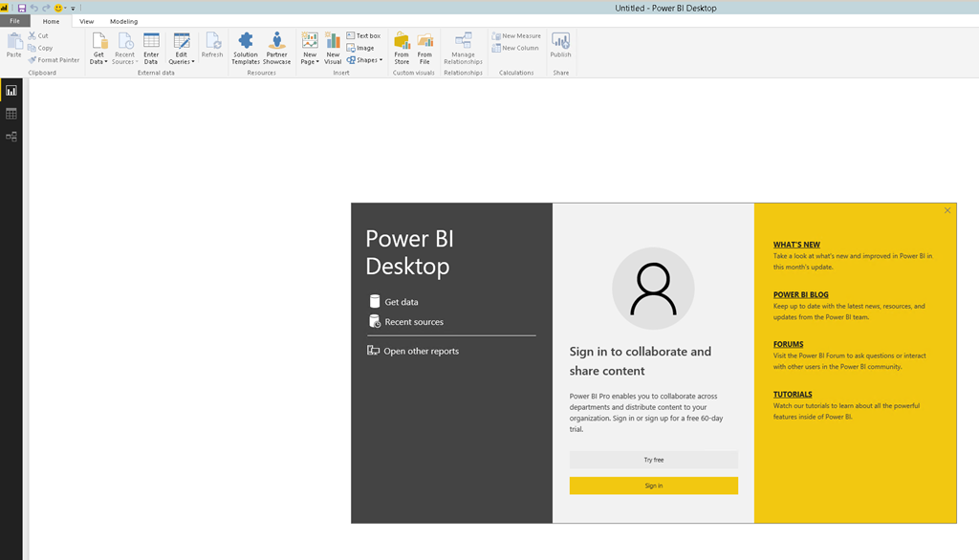Click the Try free button
This screenshot has height=560, width=979.
tap(654, 460)
